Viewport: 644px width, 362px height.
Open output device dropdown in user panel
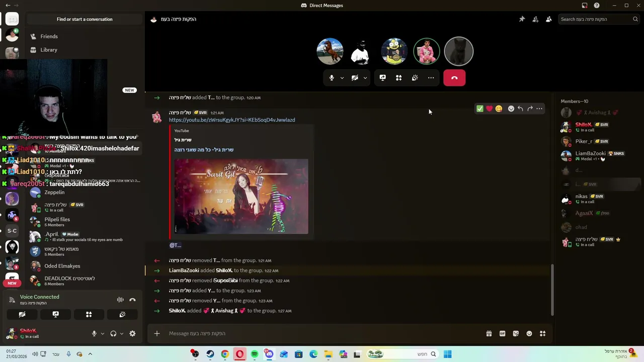tap(121, 333)
